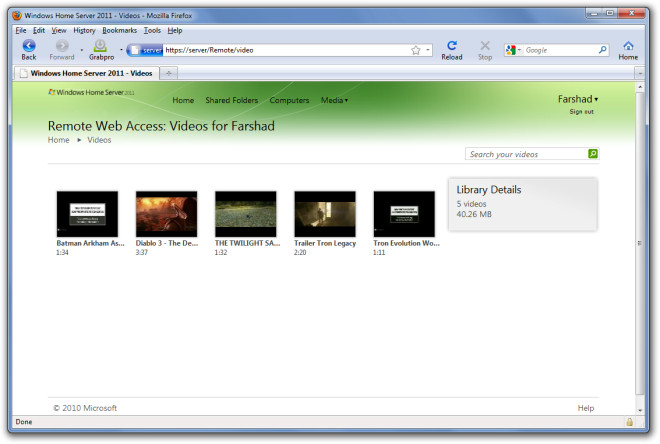This screenshot has width=660, height=444.
Task: Open the Trailer Tron Legacy thumbnail
Action: (x=325, y=214)
